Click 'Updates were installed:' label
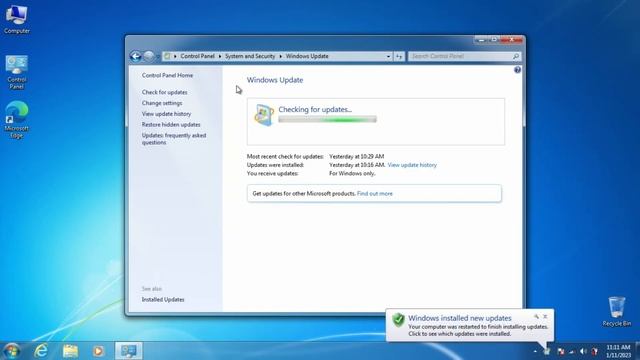Viewport: 640px width, 360px height. click(275, 165)
